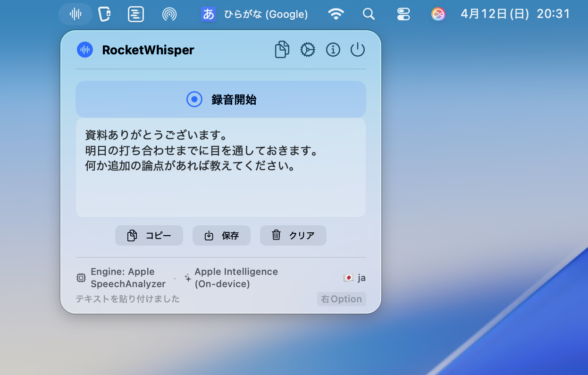Click the Engine: Apple SpeechAnalyzer label
588x375 pixels.
point(128,278)
